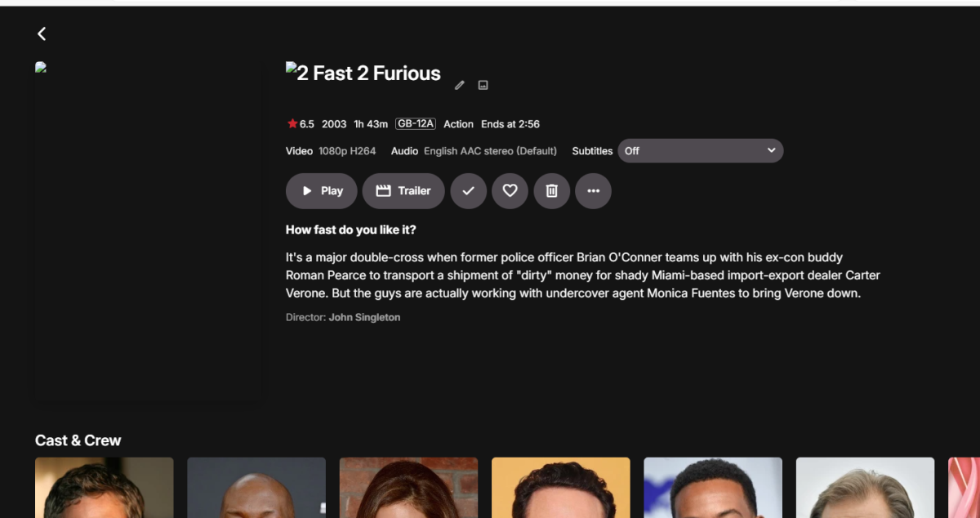Screen dimensions: 980x518
Task: Open the fifth cast member's photo card
Action: pos(713,488)
